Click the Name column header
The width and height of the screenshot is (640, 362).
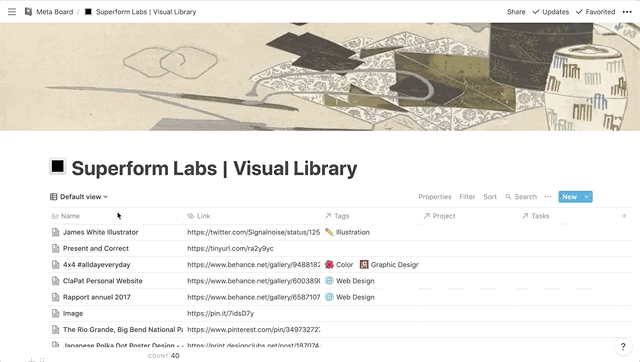pos(116,216)
